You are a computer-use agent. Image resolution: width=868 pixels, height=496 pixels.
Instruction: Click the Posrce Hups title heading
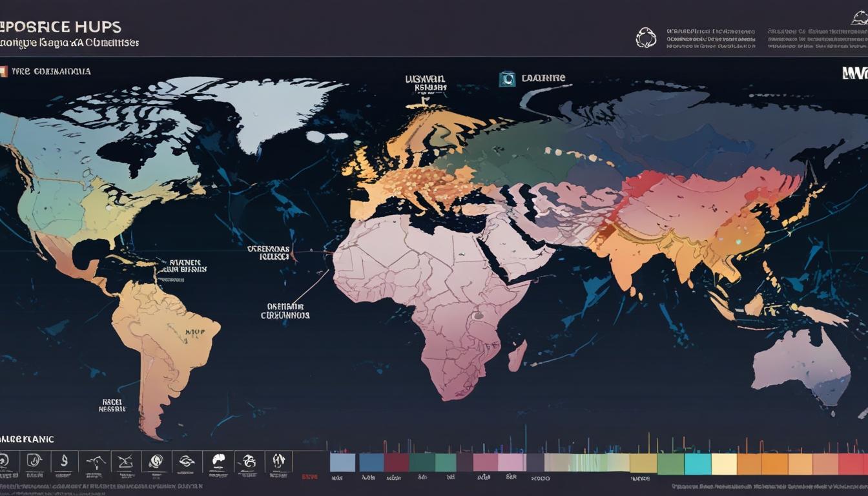pos(61,27)
